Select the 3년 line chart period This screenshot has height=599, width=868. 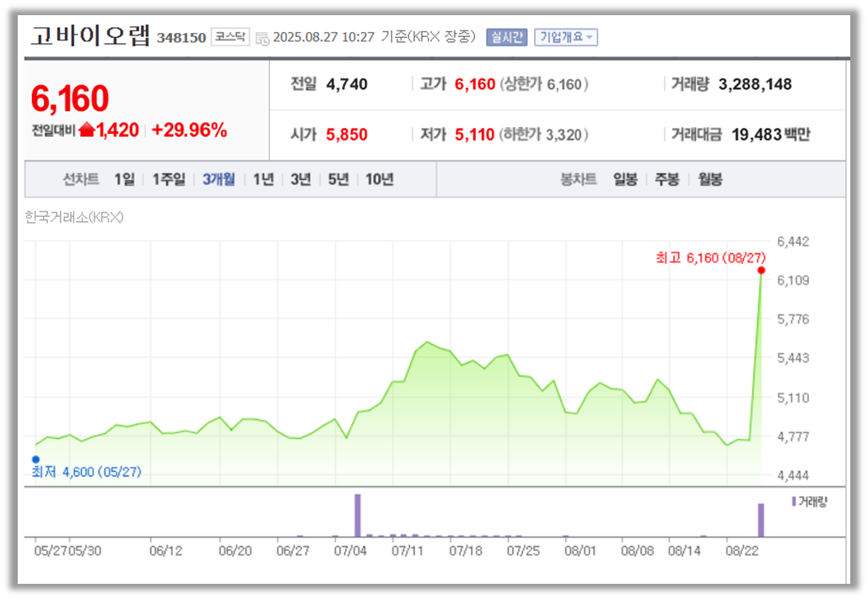tap(300, 180)
